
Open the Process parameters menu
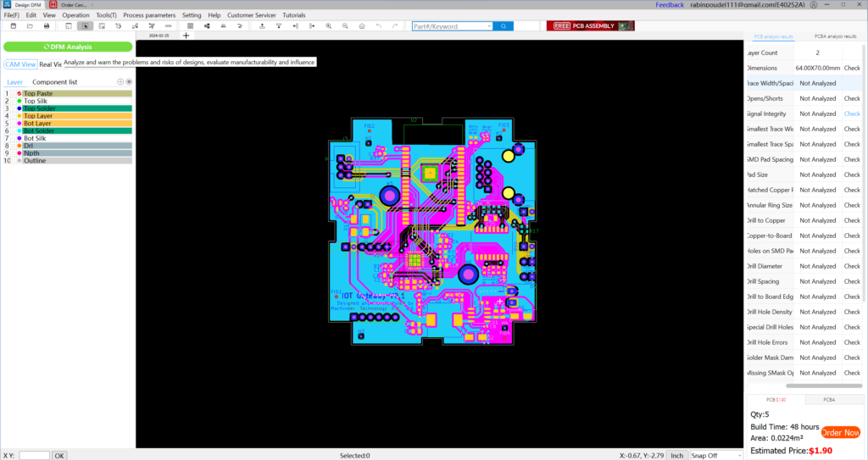click(149, 15)
